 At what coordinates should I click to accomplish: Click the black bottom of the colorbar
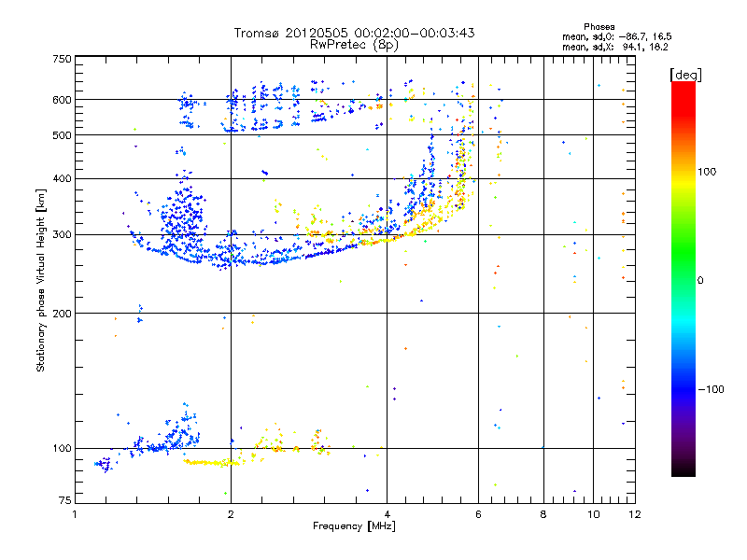point(684,469)
